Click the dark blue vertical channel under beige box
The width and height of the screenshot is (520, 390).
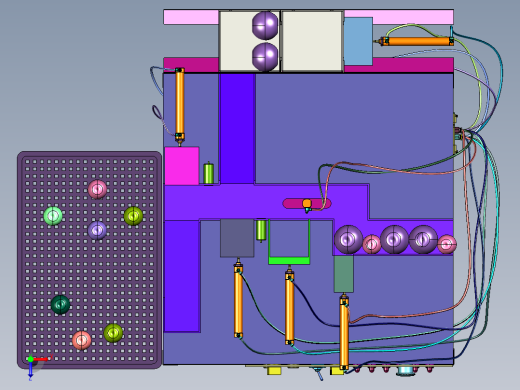237,128
